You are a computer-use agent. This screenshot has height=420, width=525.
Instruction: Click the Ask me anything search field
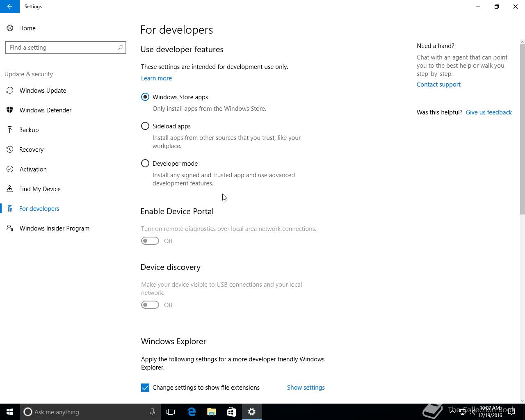click(x=89, y=412)
